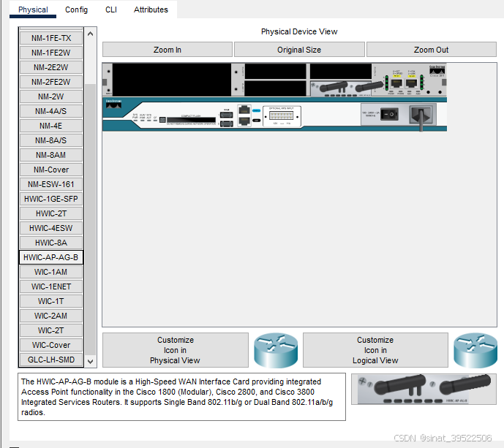The height and width of the screenshot is (448, 504).
Task: Open the CLI tab
Action: (x=111, y=10)
